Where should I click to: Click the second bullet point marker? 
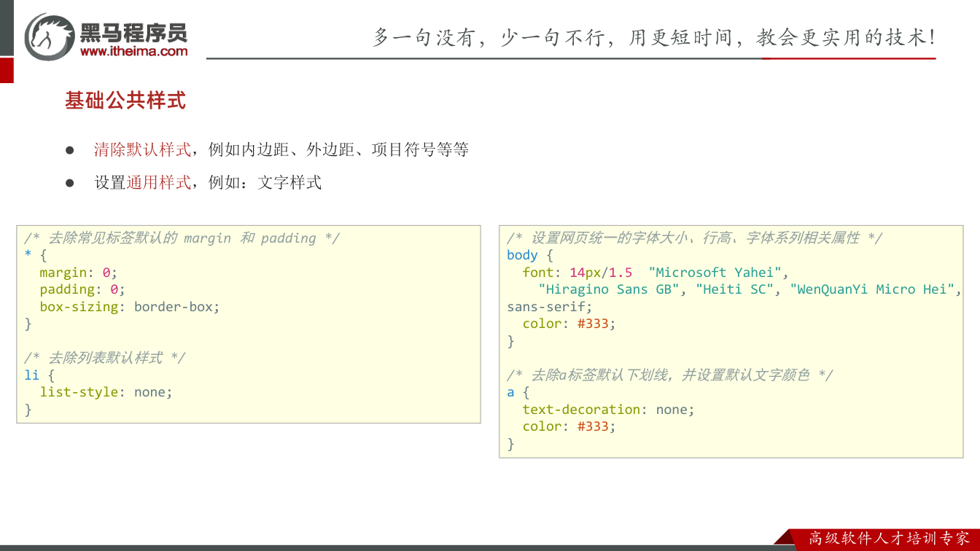pyautogui.click(x=70, y=183)
